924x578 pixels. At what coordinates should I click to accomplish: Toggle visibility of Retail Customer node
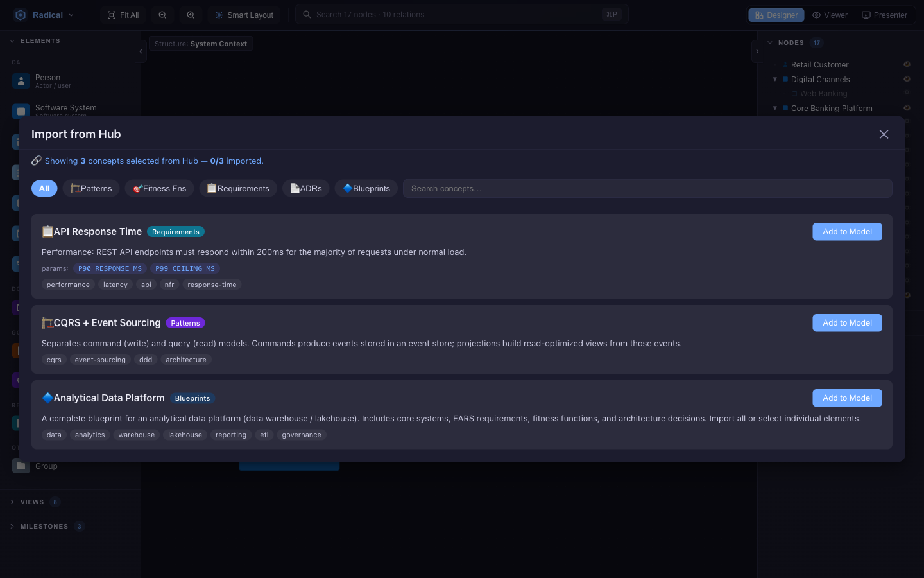pyautogui.click(x=907, y=64)
